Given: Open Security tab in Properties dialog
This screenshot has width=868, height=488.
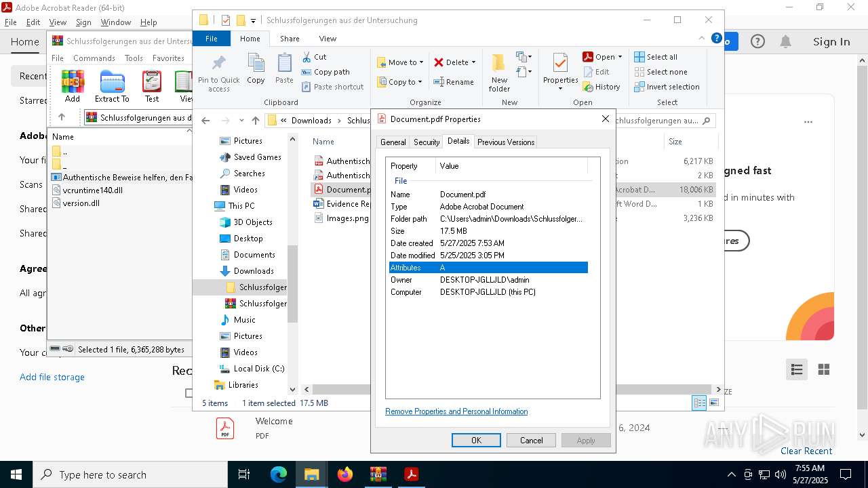Looking at the screenshot, I should (x=427, y=142).
